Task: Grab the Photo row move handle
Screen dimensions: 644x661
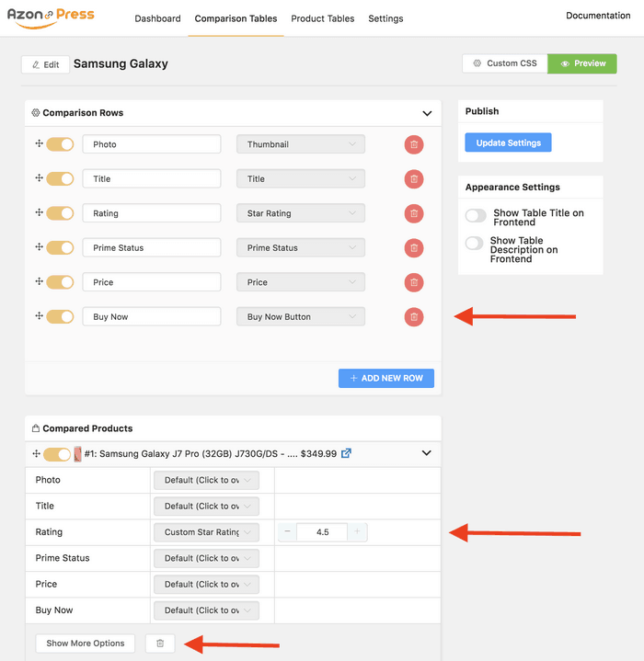Action: click(x=39, y=143)
